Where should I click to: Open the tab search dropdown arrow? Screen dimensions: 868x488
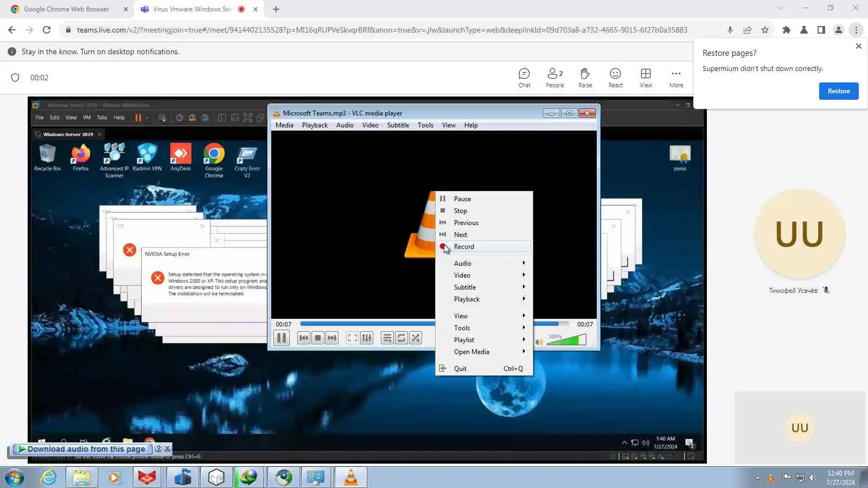780,8
